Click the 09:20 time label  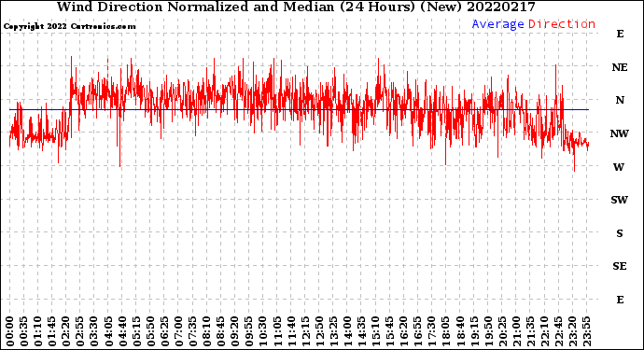[235, 332]
